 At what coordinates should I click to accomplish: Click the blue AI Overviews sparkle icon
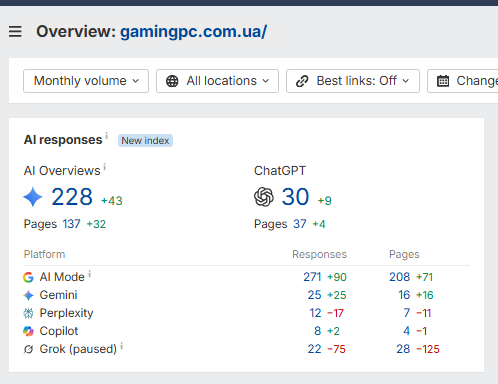tap(33, 197)
